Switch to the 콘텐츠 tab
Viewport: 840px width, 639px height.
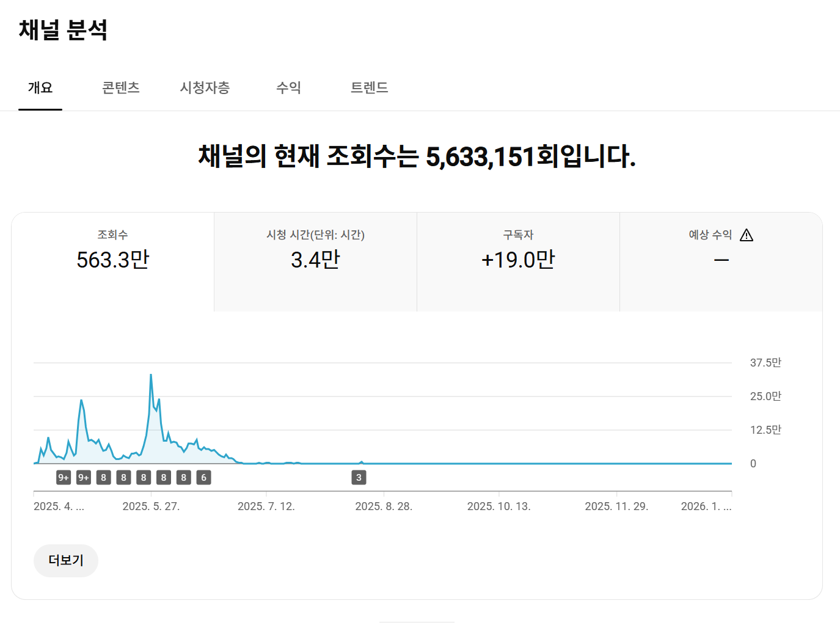pyautogui.click(x=120, y=88)
